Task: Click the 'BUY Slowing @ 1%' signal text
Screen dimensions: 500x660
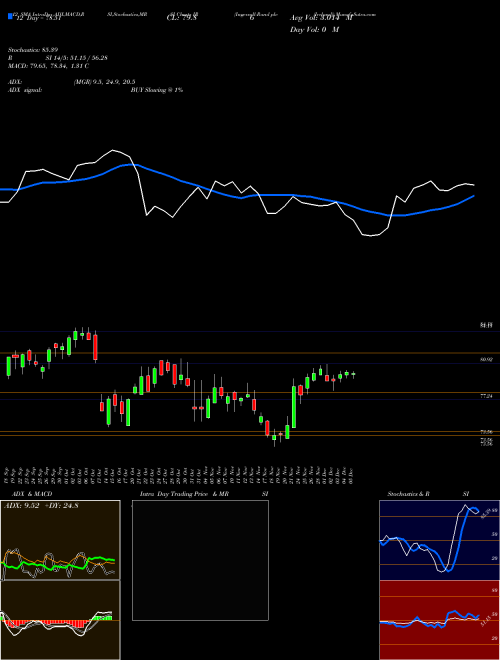Action: 157,90
